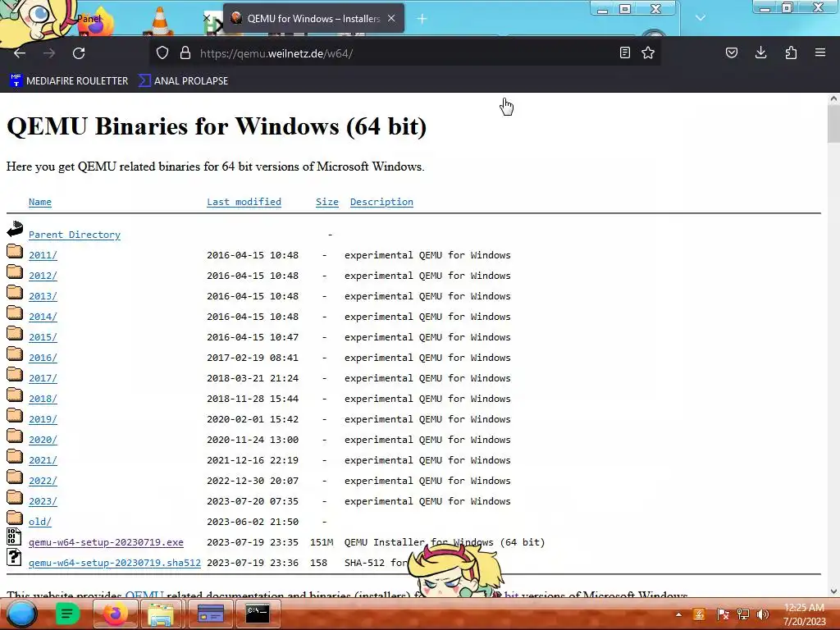This screenshot has width=840, height=630.
Task: Open a new browser tab
Action: pos(422,19)
